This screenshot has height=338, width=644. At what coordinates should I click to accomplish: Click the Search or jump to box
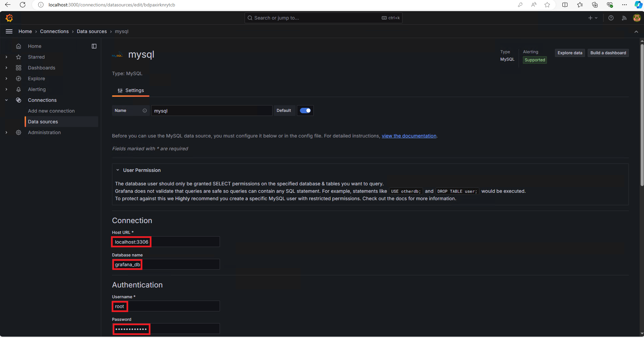[x=323, y=18]
